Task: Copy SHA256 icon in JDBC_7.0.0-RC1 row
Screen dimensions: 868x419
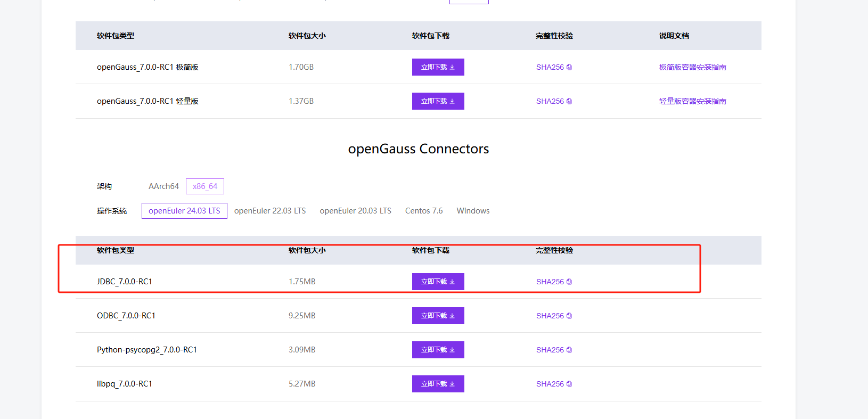Action: pos(569,282)
